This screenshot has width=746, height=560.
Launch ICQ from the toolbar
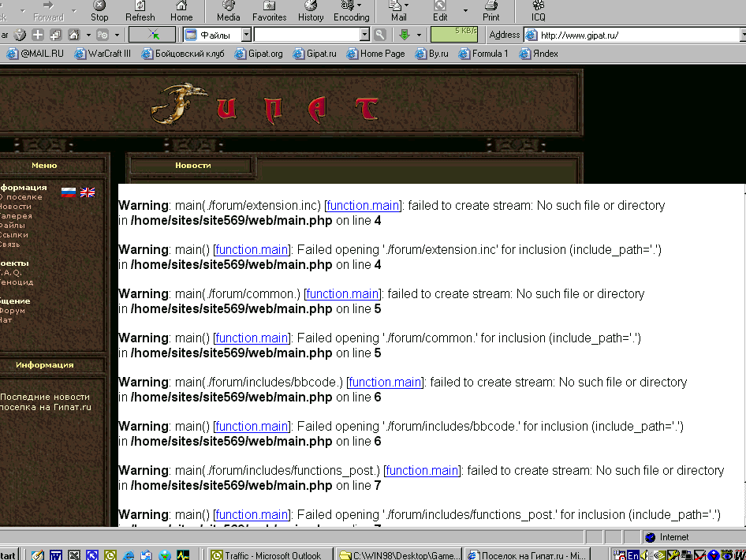(x=538, y=11)
